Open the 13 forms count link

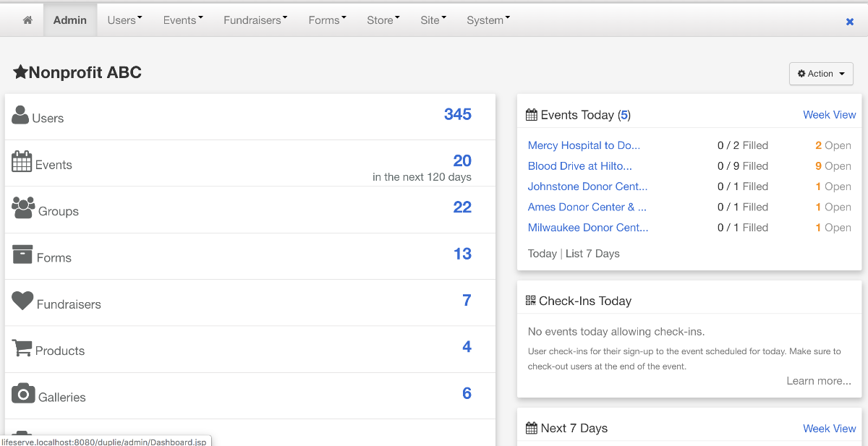[462, 254]
